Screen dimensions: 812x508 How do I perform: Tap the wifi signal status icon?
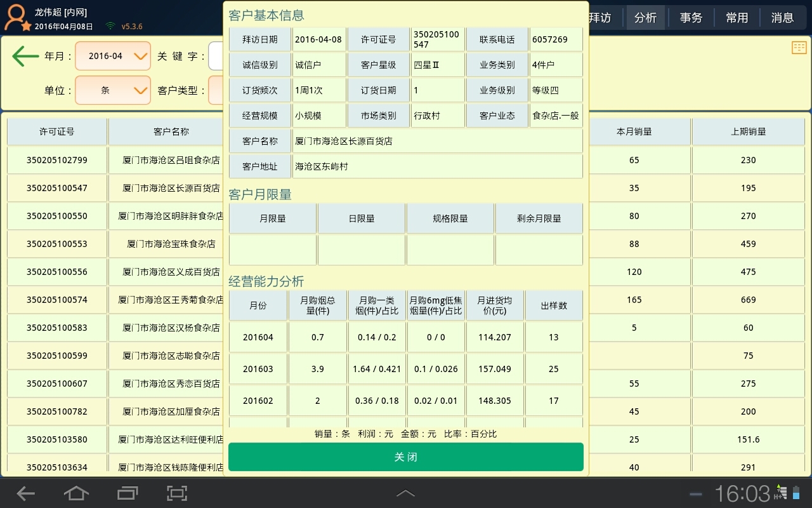tap(111, 26)
